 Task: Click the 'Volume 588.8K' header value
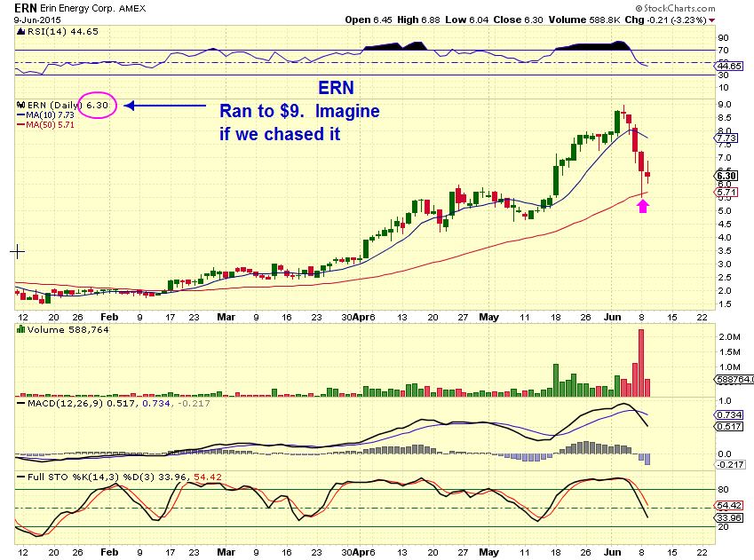583,20
